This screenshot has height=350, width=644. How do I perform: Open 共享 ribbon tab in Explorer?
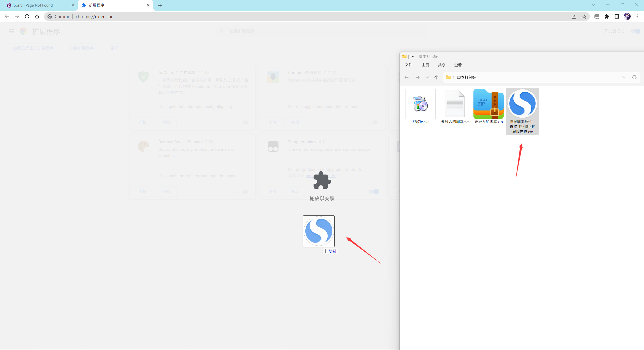point(441,65)
